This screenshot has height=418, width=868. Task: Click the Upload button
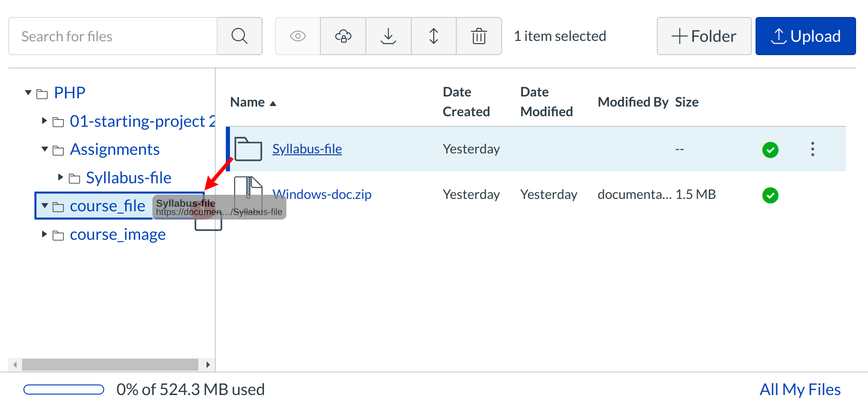pos(805,36)
